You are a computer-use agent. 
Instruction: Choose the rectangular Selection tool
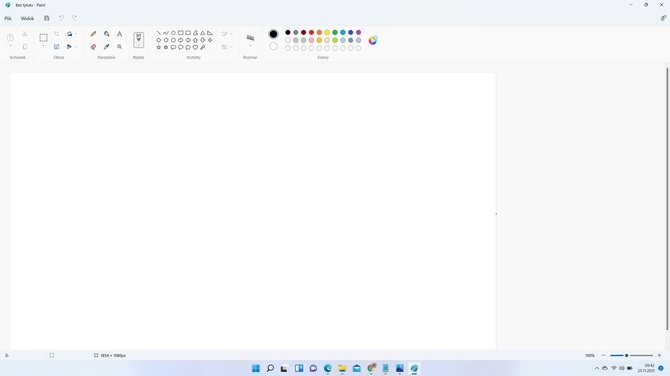[x=43, y=38]
